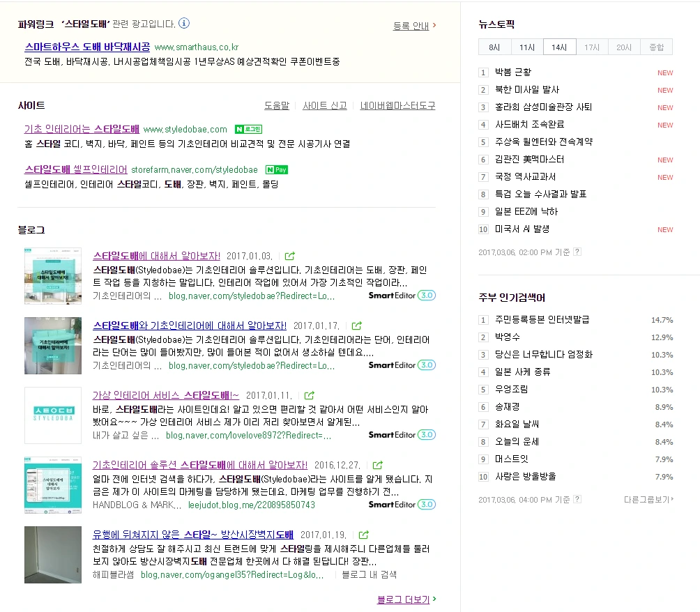Open 다른그룹보기 for other groups
The height and width of the screenshot is (612, 700).
pyautogui.click(x=648, y=500)
